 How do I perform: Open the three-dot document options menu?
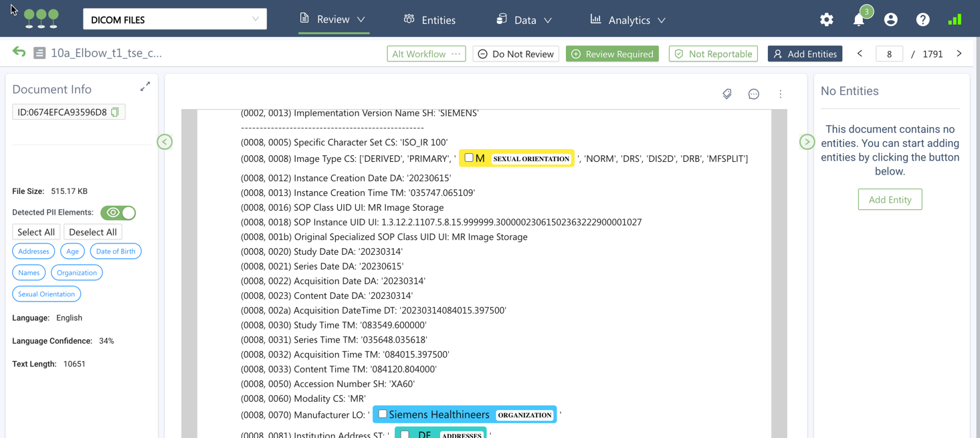(780, 94)
